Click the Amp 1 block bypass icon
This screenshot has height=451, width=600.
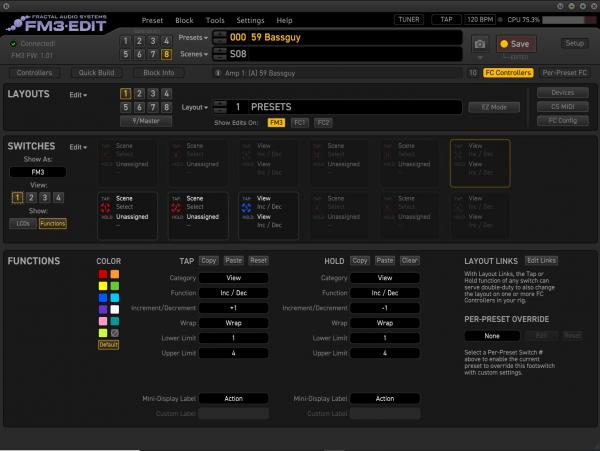[x=218, y=73]
